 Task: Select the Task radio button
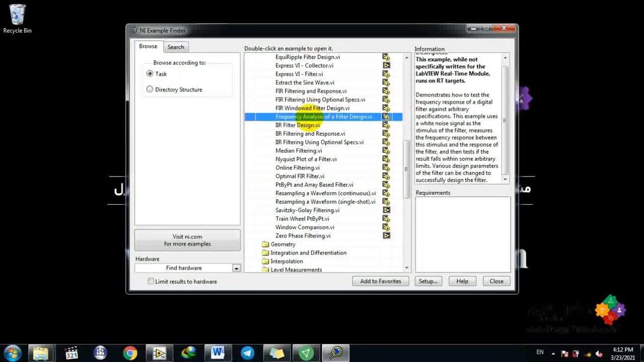[x=150, y=74]
